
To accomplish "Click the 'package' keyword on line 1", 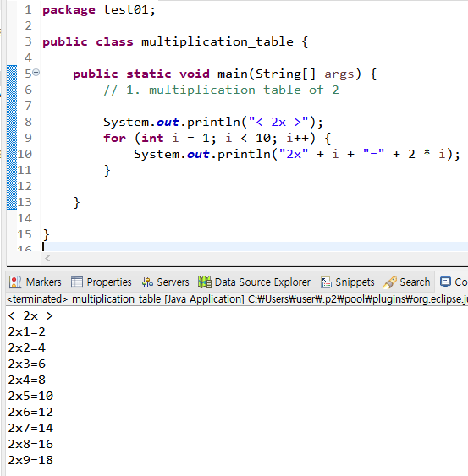I will pyautogui.click(x=69, y=10).
